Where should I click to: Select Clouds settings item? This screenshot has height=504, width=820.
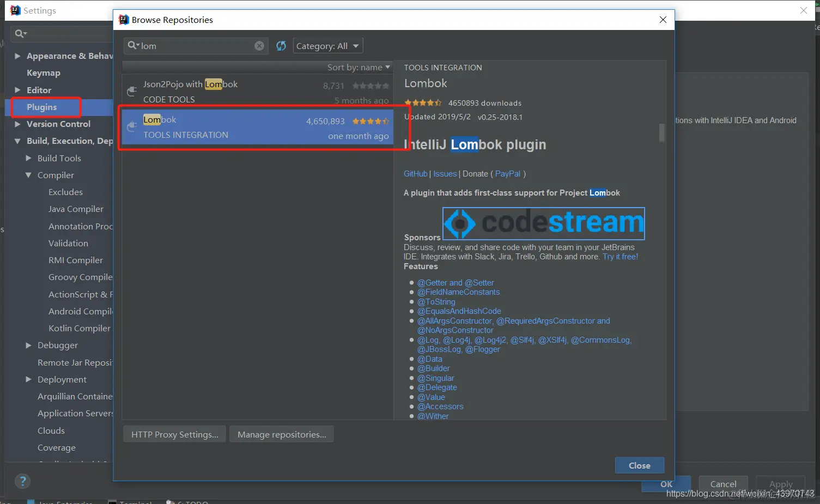coord(51,430)
